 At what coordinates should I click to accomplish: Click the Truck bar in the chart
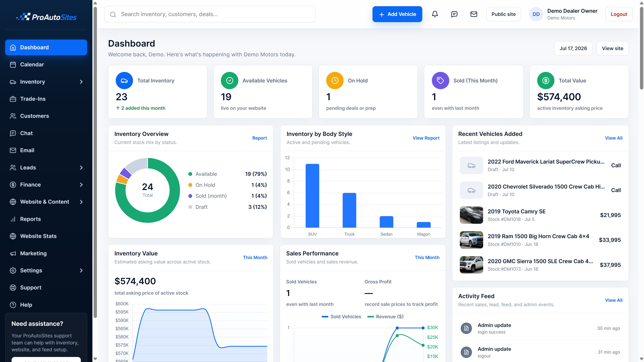(349, 210)
